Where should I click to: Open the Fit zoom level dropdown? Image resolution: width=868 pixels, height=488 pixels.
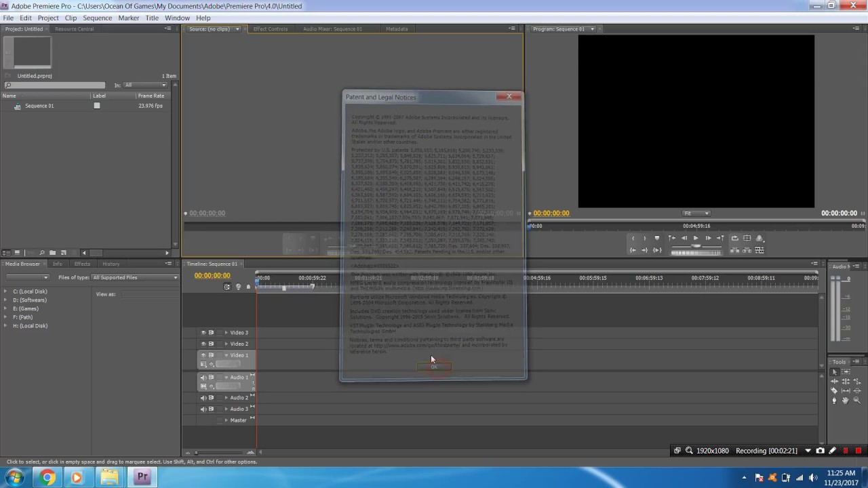click(696, 213)
